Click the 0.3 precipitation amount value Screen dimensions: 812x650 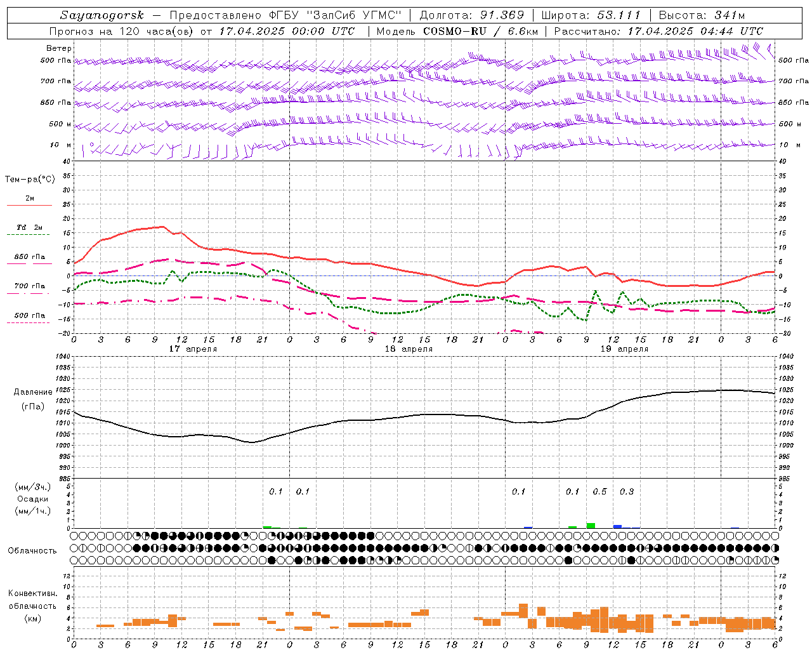tap(626, 491)
